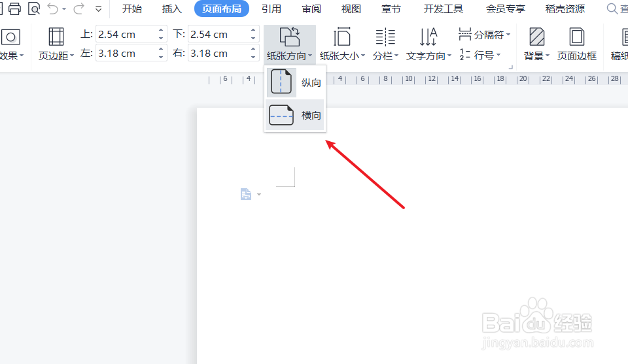
Task: Click the horizontal ruler at mark 10
Action: (408, 79)
